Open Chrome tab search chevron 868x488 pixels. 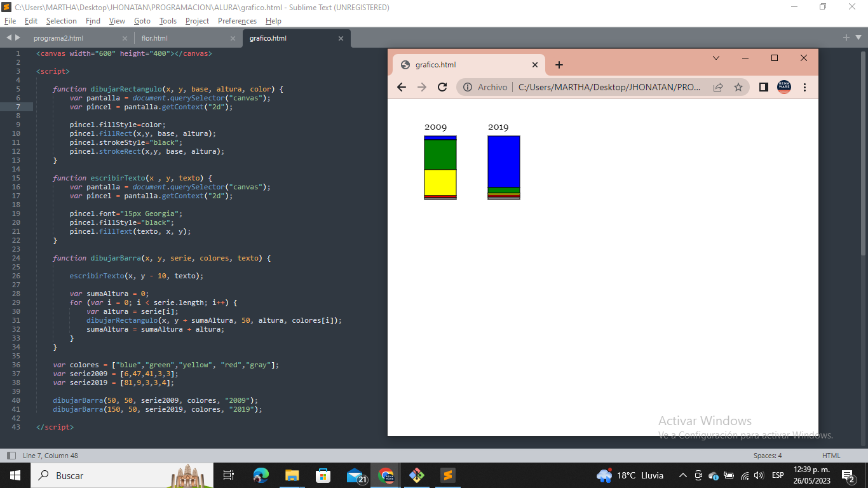716,58
